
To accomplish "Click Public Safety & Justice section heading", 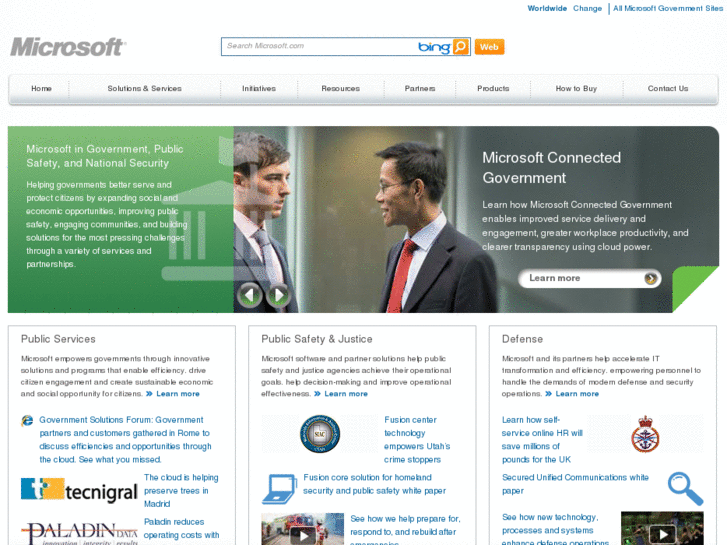I will (317, 339).
